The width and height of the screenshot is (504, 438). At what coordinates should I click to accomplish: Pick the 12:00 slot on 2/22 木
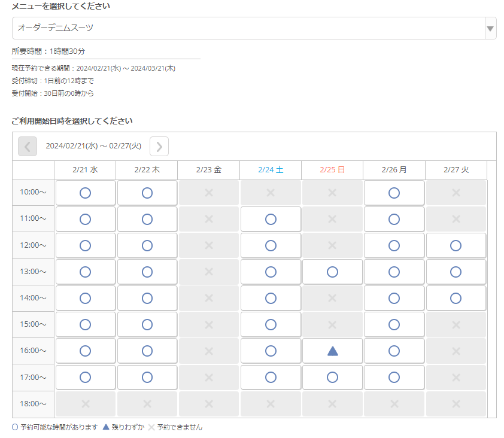point(147,245)
